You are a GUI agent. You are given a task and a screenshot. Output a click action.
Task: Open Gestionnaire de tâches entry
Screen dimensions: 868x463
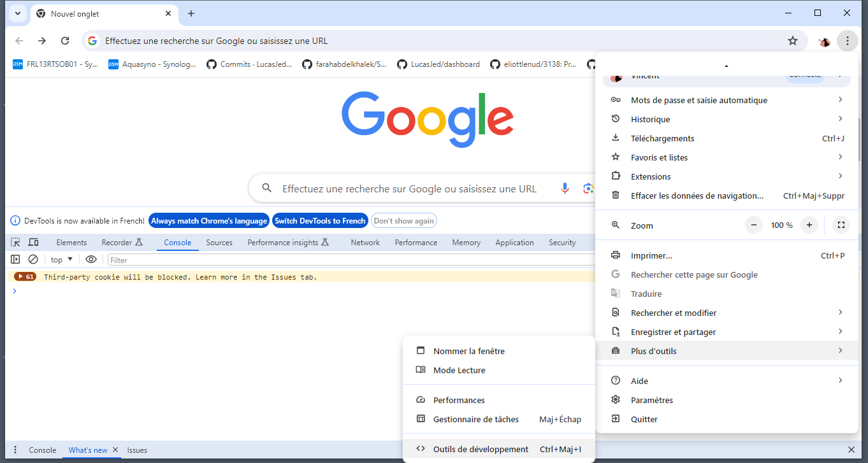pyautogui.click(x=498, y=419)
